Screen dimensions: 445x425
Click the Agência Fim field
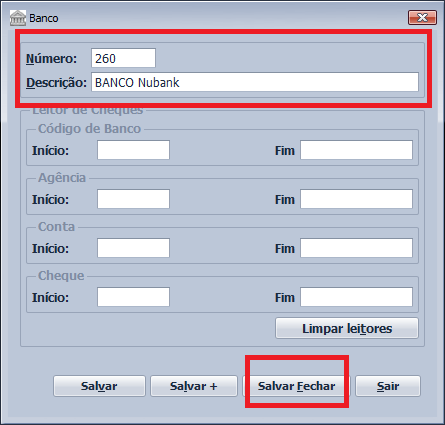coord(356,199)
